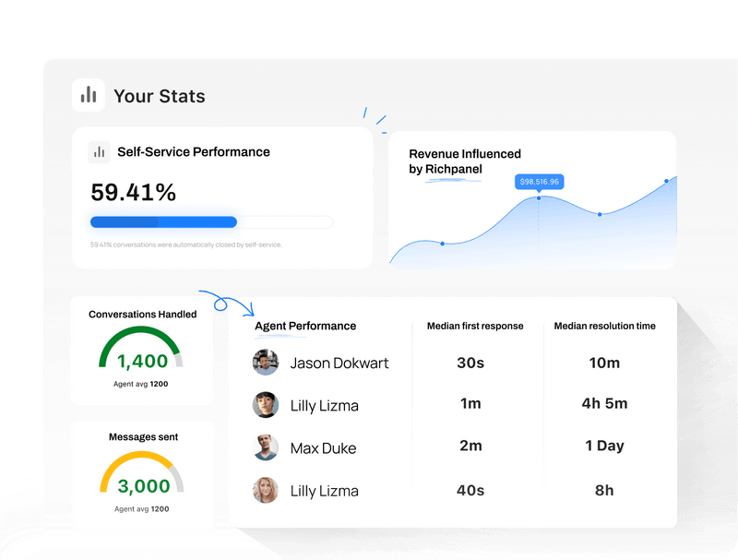Click the Self-Service Performance chart icon

(x=99, y=152)
